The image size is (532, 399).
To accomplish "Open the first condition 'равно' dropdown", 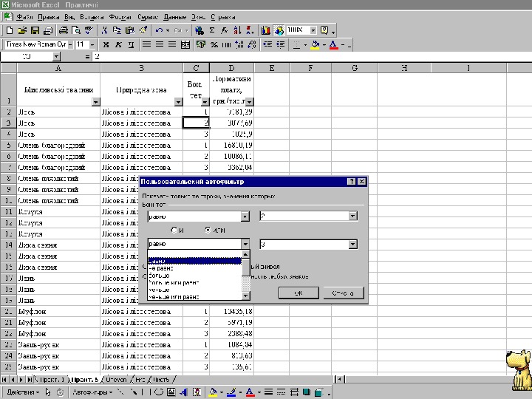I will tap(245, 216).
